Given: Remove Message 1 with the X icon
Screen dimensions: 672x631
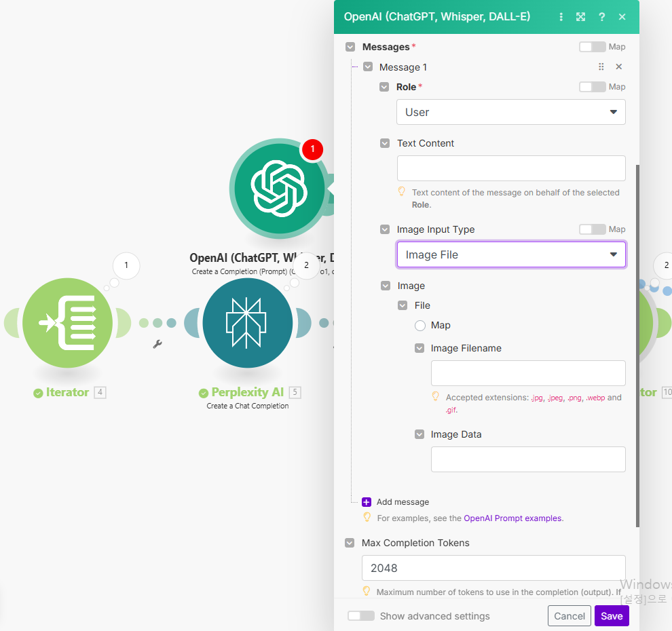Looking at the screenshot, I should (x=618, y=66).
